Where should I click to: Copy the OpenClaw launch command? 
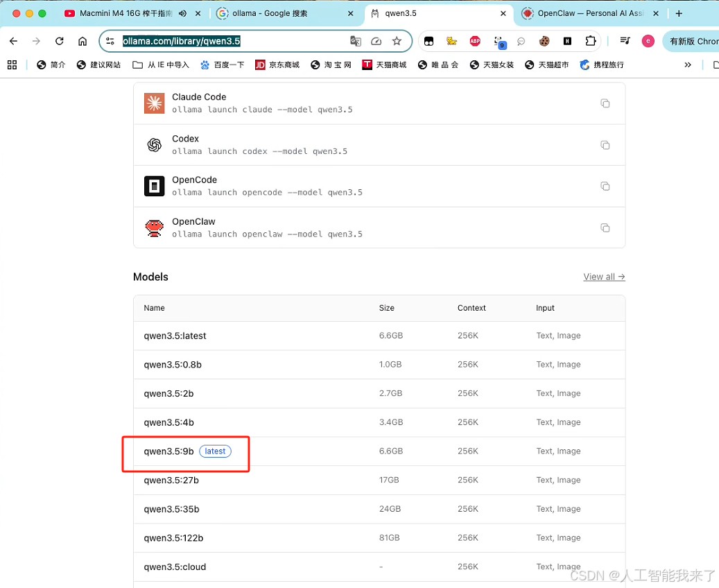[x=605, y=228]
